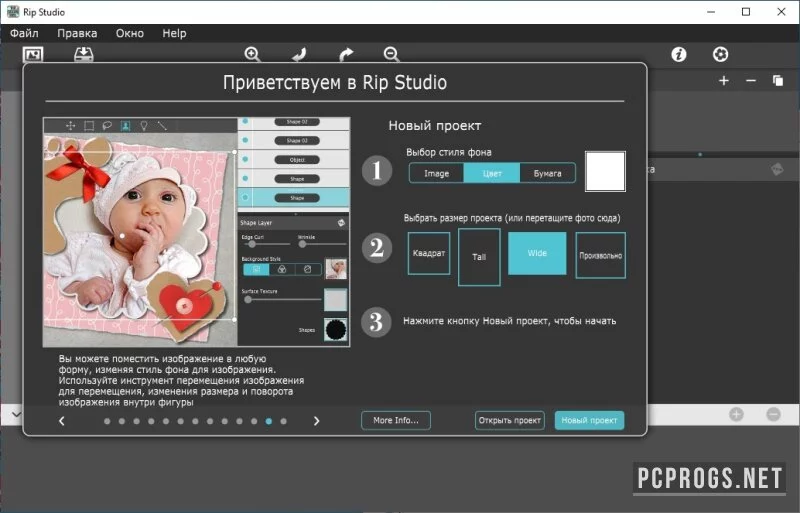Open the Окно menu
Image resolution: width=800 pixels, height=513 pixels.
130,33
